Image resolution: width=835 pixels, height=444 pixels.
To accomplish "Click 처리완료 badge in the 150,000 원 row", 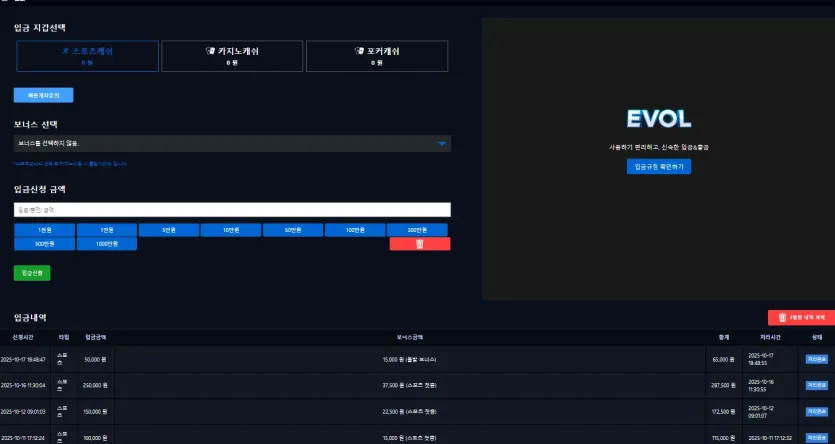I will click(816, 412).
